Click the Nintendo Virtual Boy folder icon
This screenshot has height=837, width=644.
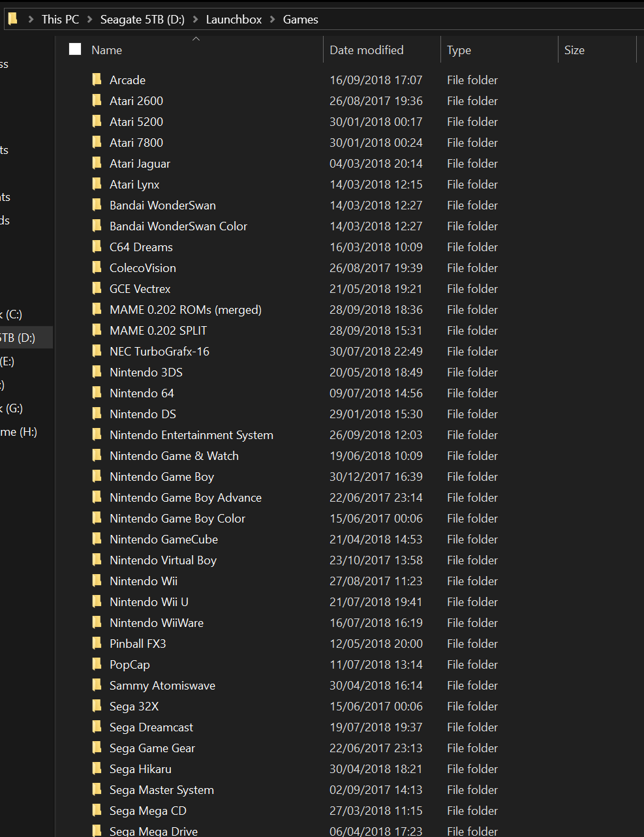97,560
